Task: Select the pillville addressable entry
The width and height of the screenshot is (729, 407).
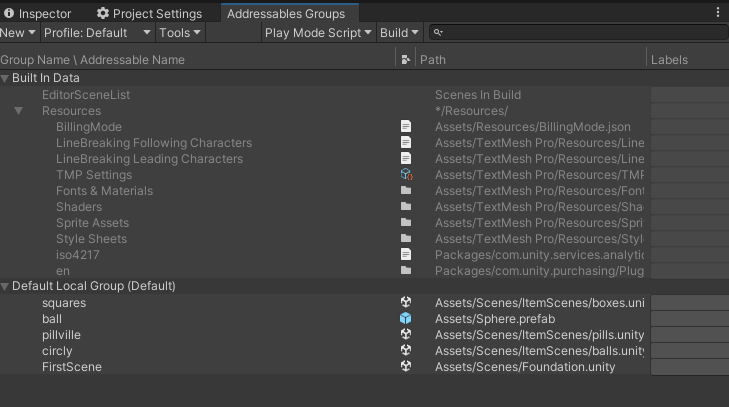Action: [x=61, y=335]
